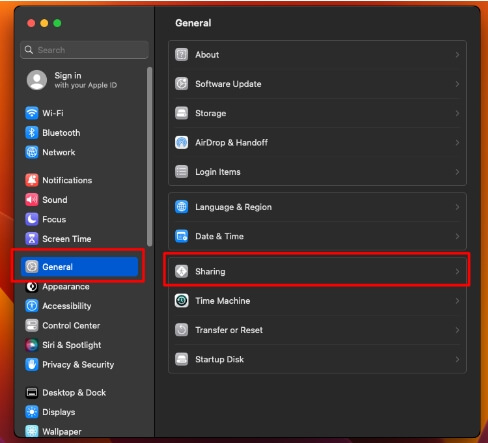Expand the Date & Time chevron
The image size is (488, 443).
457,236
